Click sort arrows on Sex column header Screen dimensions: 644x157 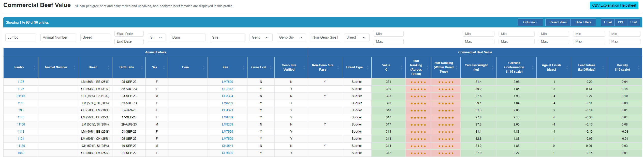tap(164, 67)
